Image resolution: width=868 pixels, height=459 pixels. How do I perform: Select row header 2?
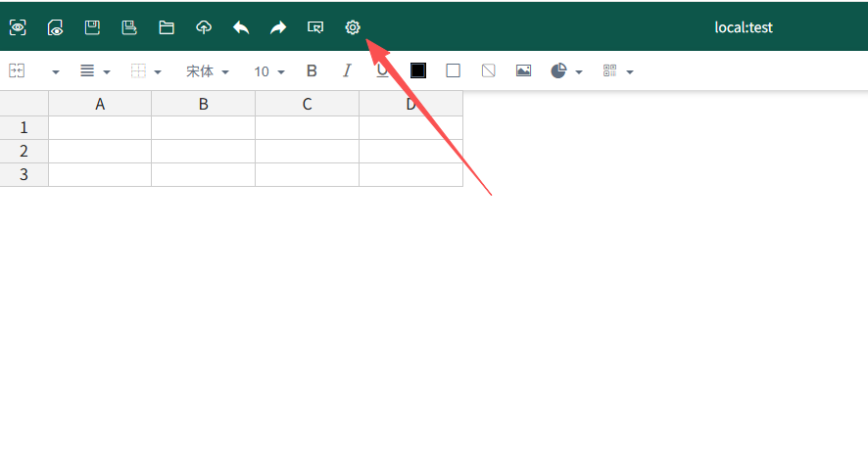pos(24,151)
